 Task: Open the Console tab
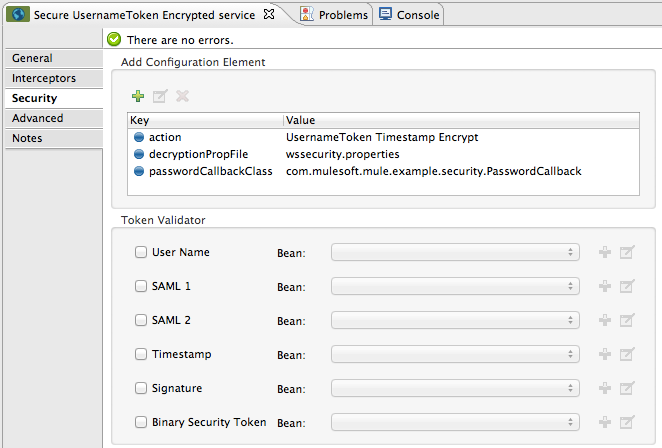[408, 15]
